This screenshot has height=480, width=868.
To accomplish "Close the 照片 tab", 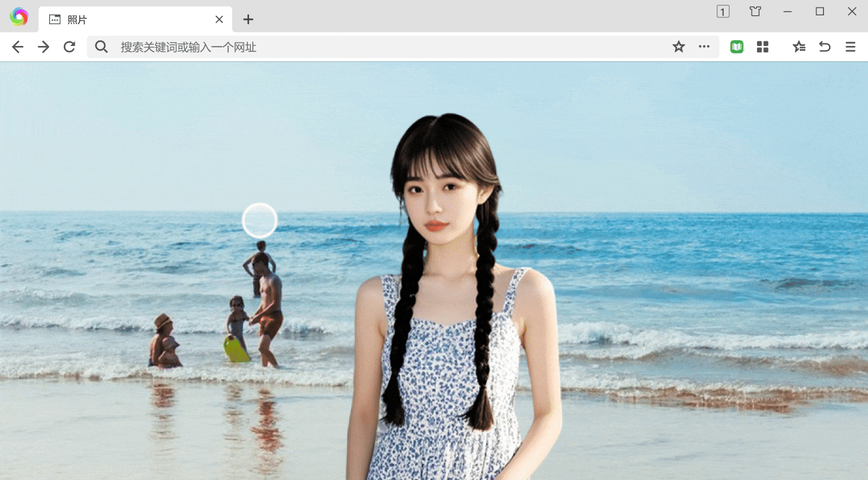I will pos(219,20).
